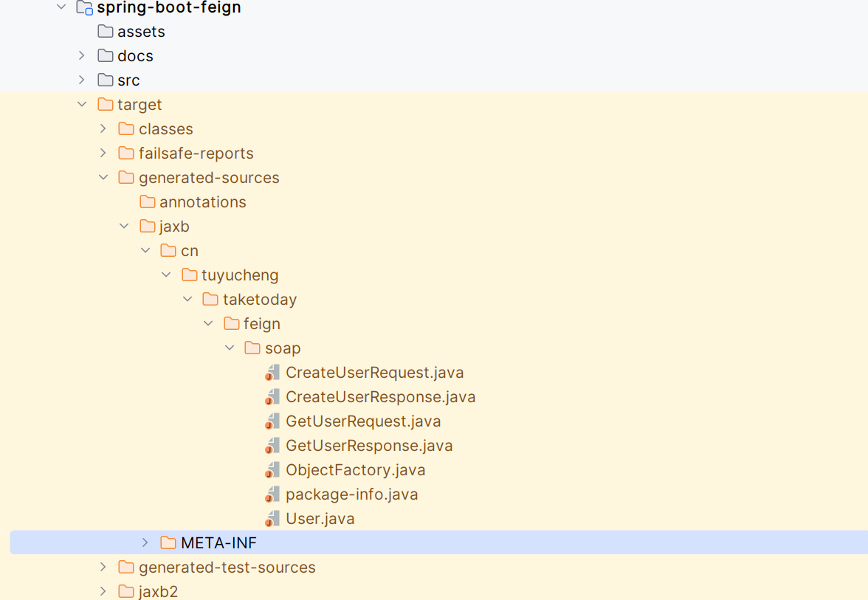Collapse the jaxb folder chevron

click(124, 227)
